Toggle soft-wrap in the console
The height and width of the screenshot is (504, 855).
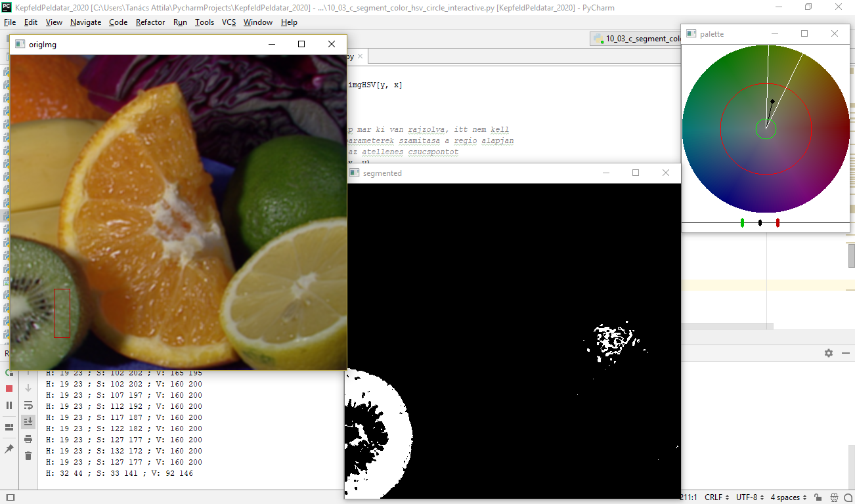[x=28, y=405]
